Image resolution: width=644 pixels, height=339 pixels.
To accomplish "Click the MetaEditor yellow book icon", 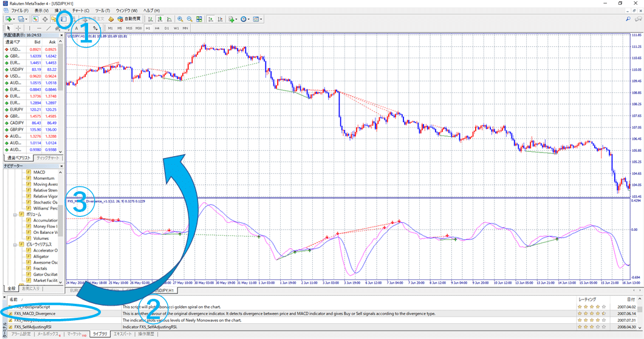I will [x=111, y=19].
